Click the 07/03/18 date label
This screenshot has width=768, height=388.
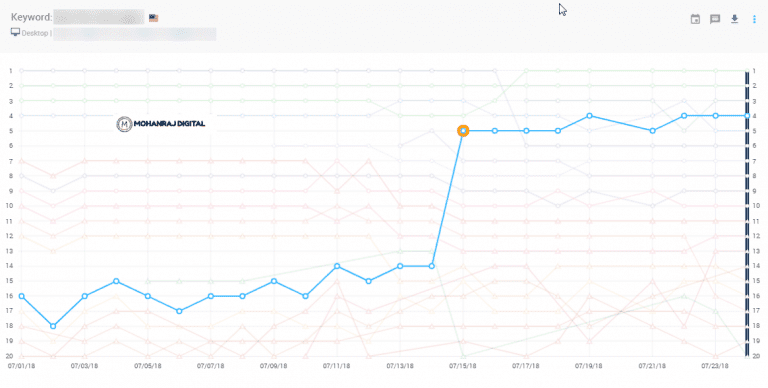point(85,366)
